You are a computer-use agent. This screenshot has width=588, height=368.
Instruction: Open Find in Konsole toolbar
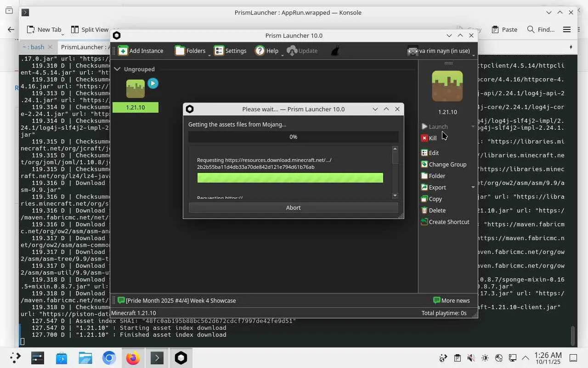point(541,29)
